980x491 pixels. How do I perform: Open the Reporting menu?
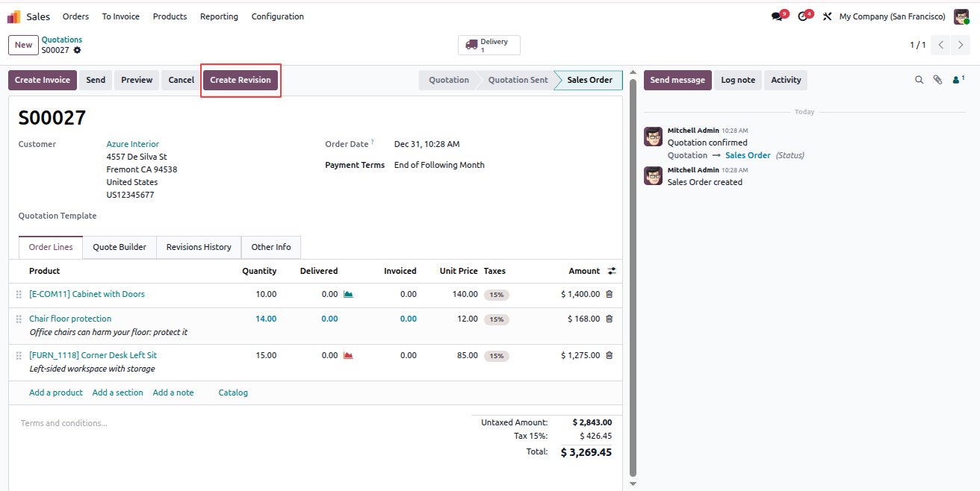tap(219, 16)
